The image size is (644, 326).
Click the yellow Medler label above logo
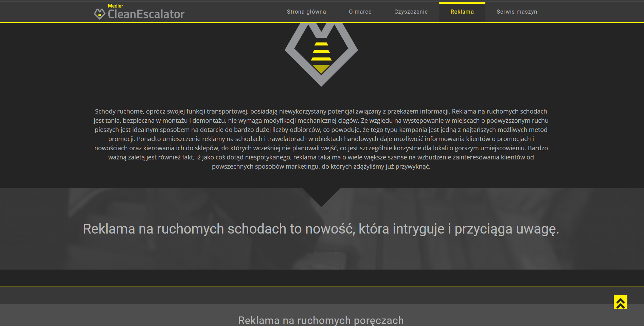click(x=115, y=6)
